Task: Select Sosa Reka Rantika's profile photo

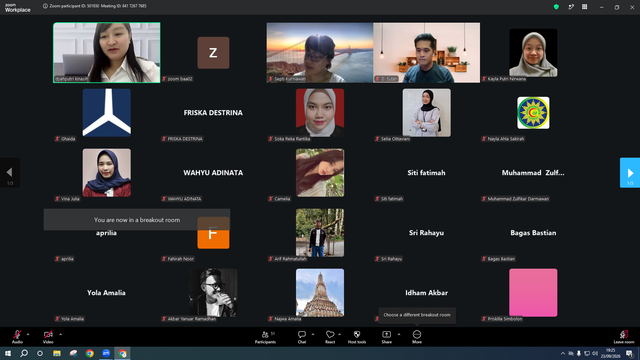Action: pos(320,113)
